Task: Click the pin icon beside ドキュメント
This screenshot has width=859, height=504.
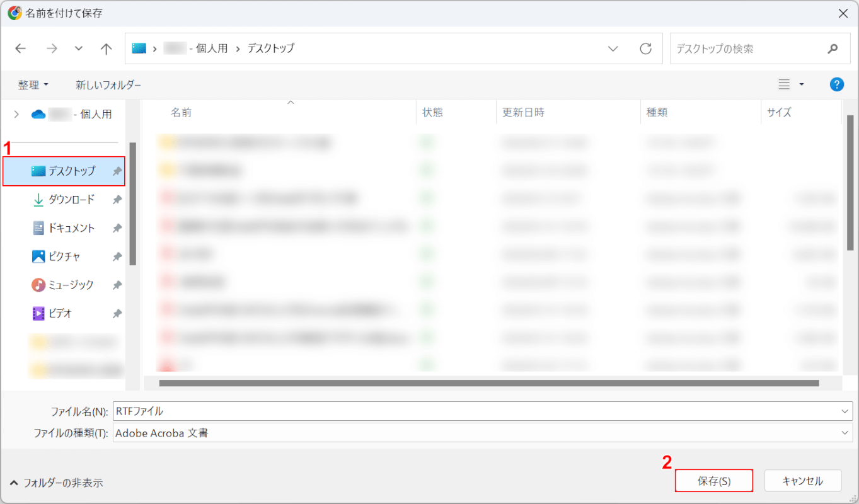Action: pos(117,228)
